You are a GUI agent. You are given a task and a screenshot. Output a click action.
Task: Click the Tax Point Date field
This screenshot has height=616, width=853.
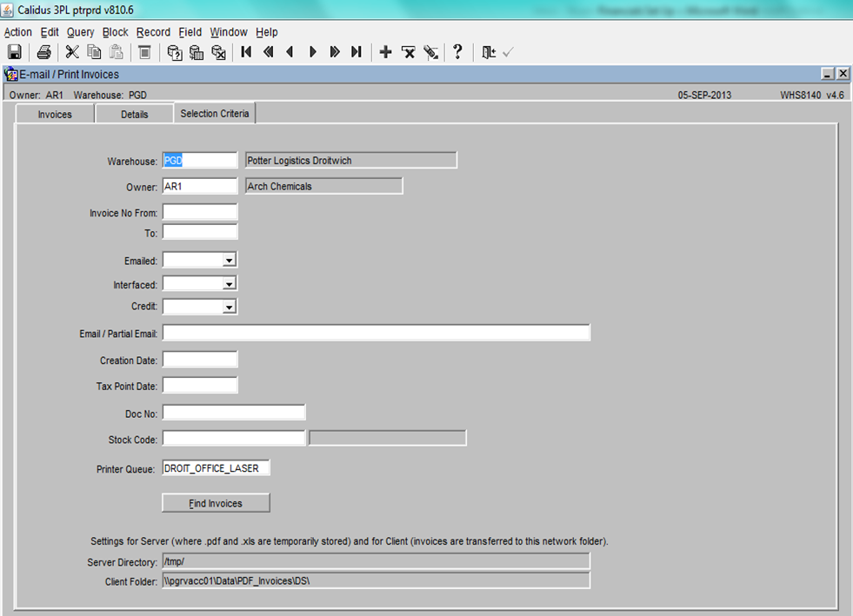pos(200,386)
